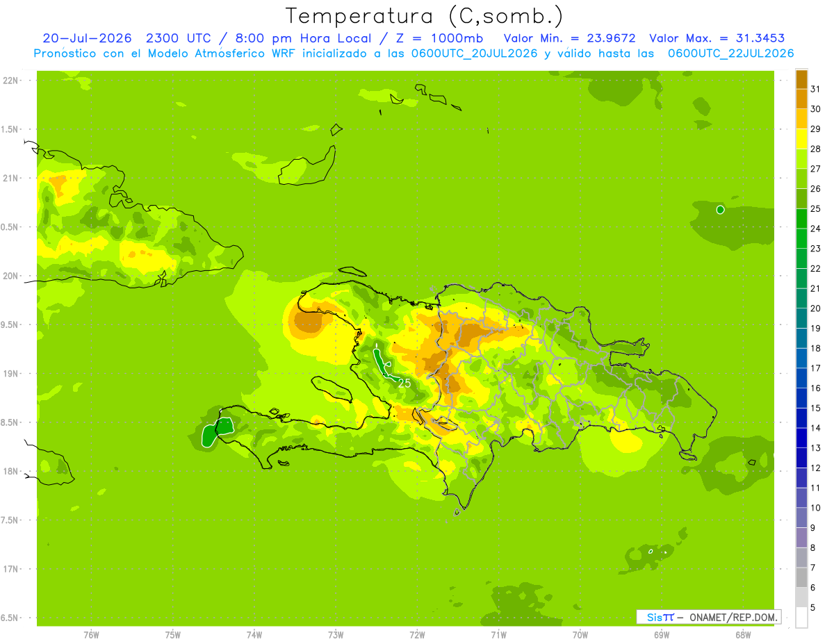The image size is (834, 644).
Task: Click legend value "15"
Action: click(815, 408)
